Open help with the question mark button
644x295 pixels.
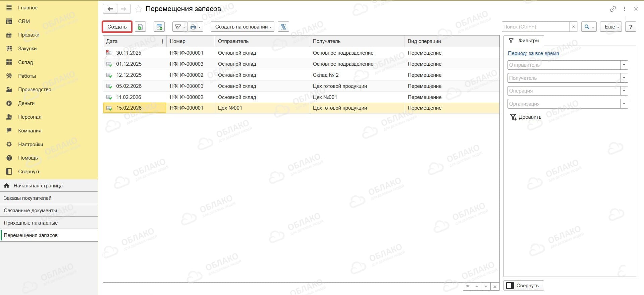pyautogui.click(x=631, y=27)
